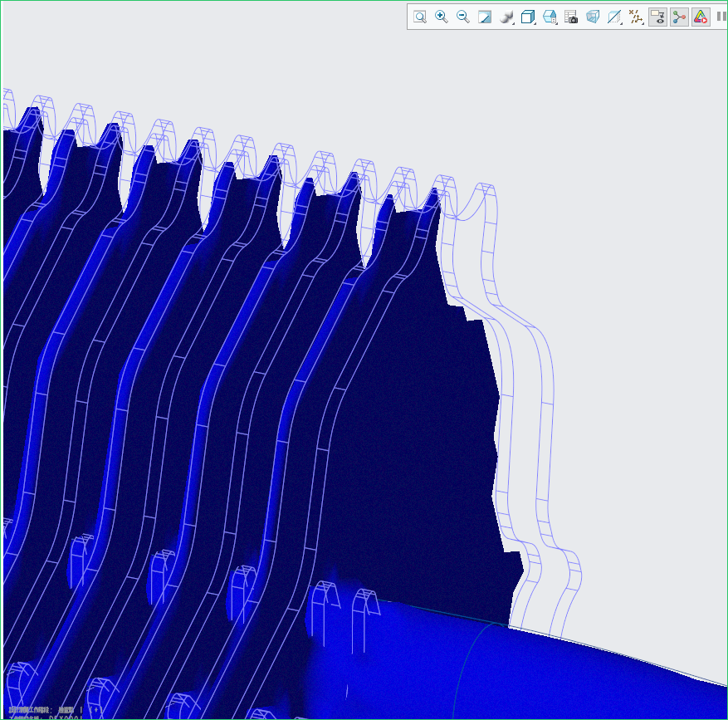
Task: Open the section clipping view dropdown
Action: [x=614, y=17]
